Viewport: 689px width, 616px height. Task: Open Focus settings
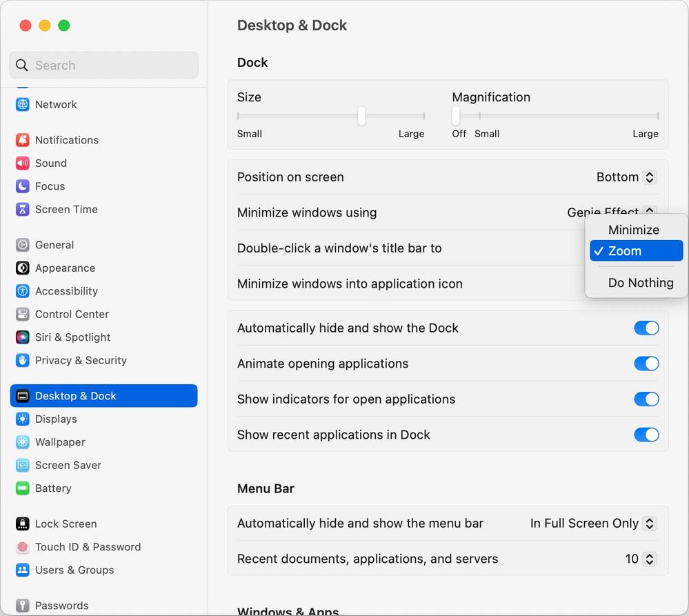(50, 186)
